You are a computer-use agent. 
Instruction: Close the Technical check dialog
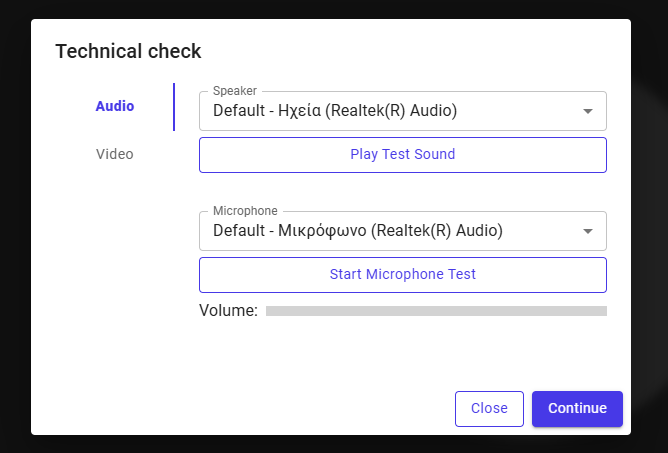489,409
